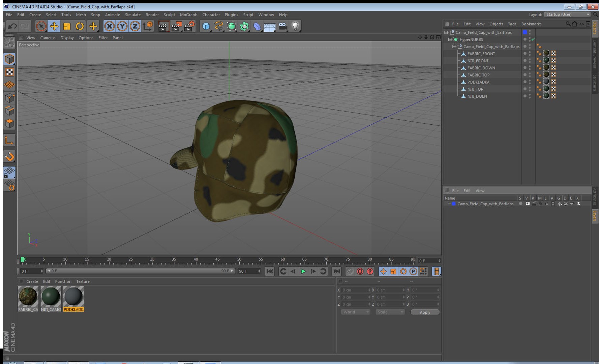Viewport: 599px width, 364px height.
Task: Click the FABRIC_DOWN material tag
Action: point(546,67)
